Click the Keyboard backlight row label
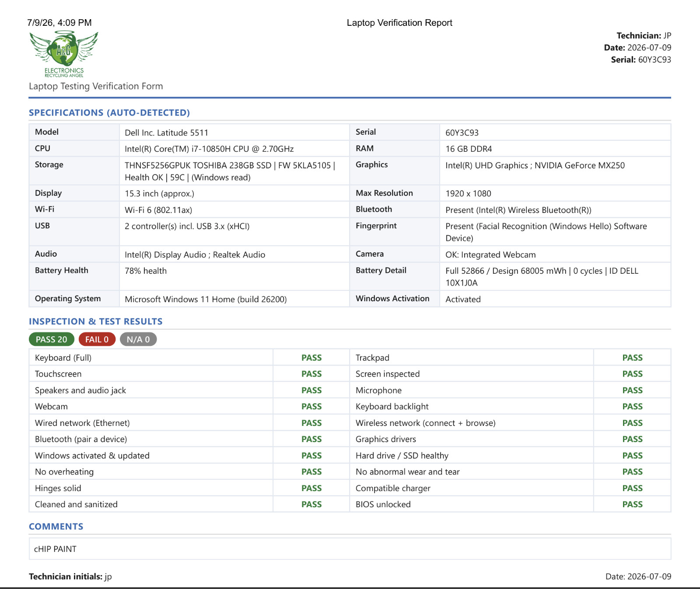This screenshot has width=700, height=589. coord(392,406)
